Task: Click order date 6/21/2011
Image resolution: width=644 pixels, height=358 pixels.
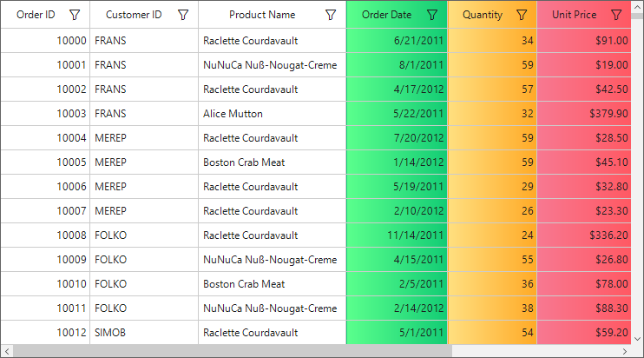Action: (x=397, y=41)
